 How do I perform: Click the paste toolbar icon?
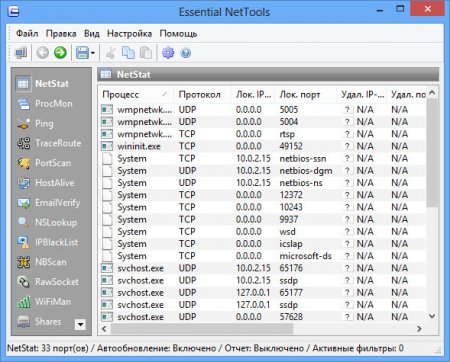(x=146, y=53)
